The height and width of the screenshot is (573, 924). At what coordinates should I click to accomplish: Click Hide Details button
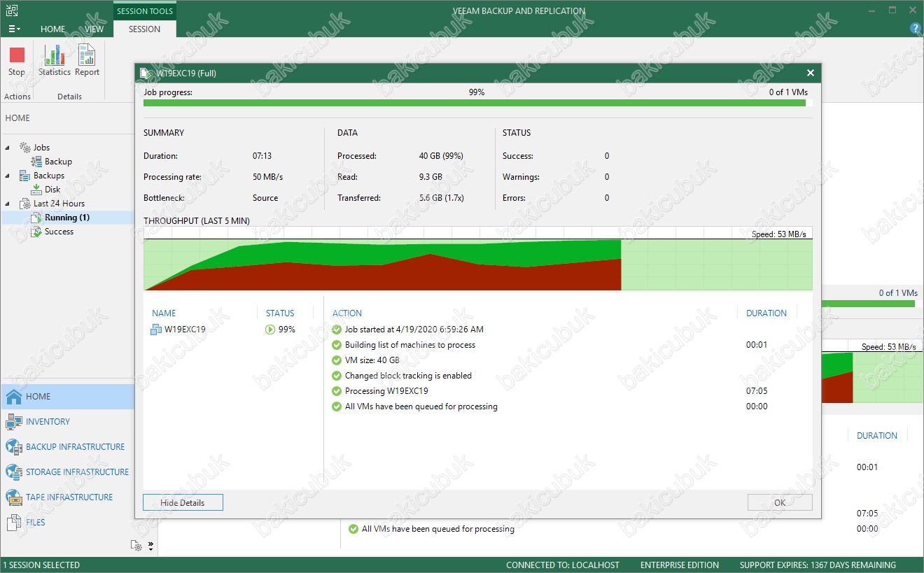183,502
